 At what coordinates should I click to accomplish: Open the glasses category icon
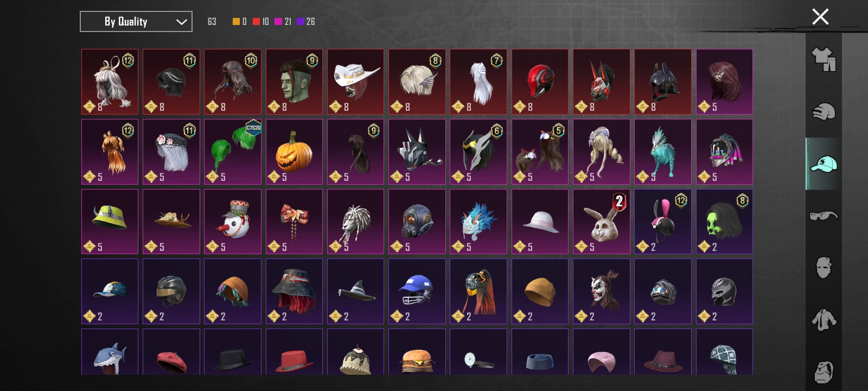(x=824, y=216)
